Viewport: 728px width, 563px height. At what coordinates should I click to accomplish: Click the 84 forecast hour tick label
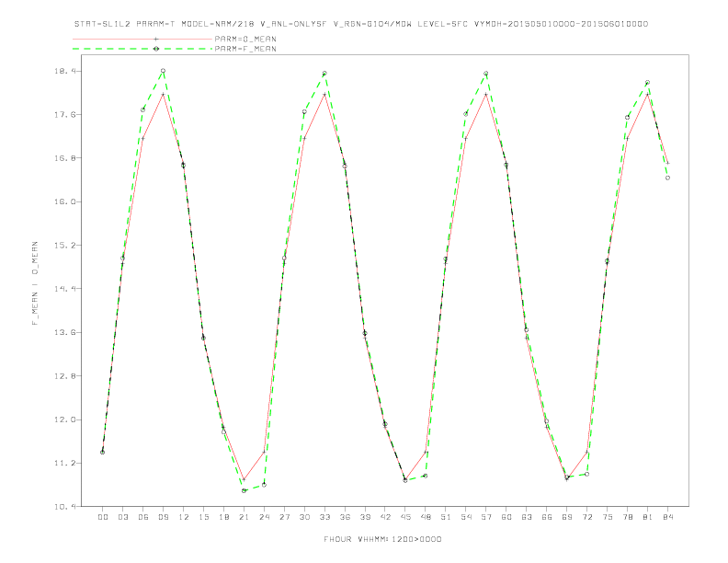(x=667, y=517)
